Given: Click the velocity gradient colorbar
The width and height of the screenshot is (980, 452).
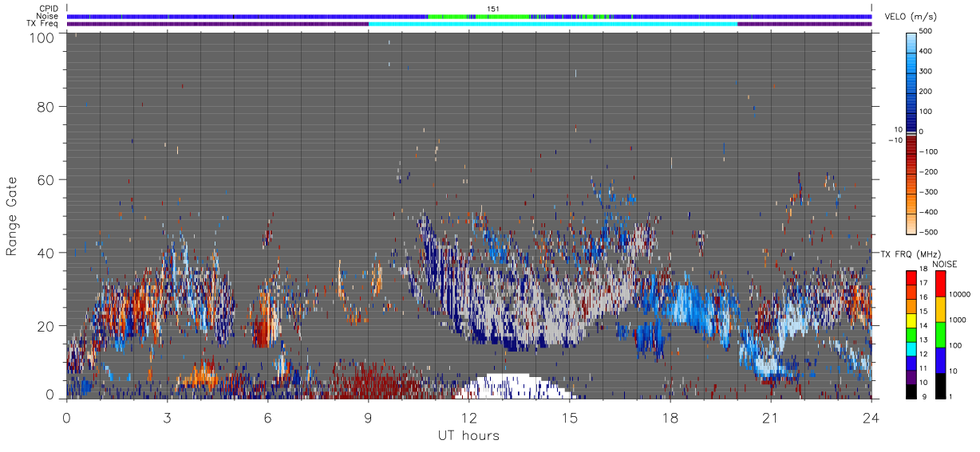Looking at the screenshot, I should coord(911,132).
